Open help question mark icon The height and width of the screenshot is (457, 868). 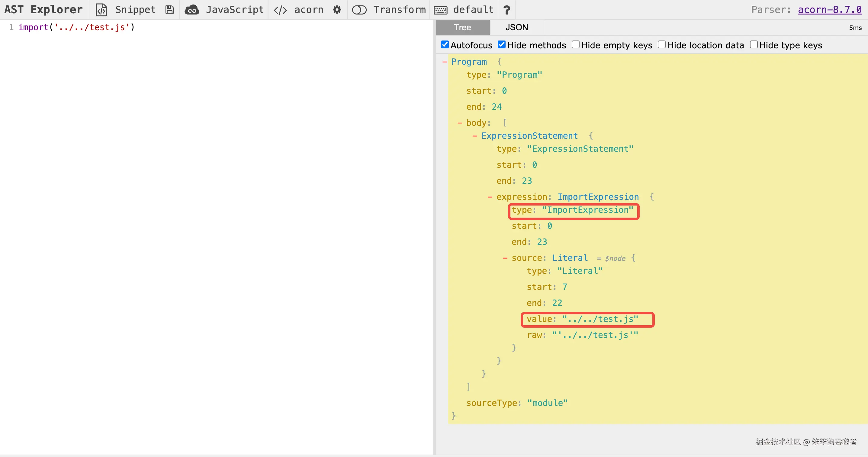(x=506, y=10)
